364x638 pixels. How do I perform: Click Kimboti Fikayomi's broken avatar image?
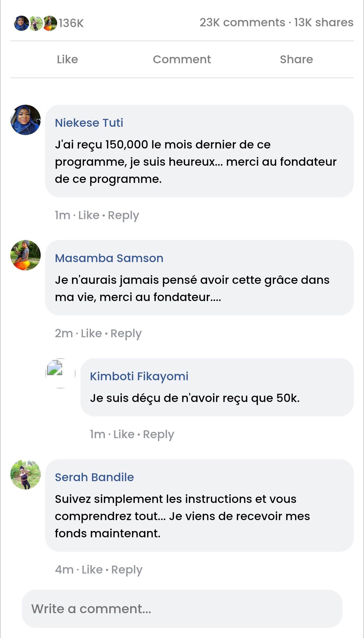click(x=60, y=373)
